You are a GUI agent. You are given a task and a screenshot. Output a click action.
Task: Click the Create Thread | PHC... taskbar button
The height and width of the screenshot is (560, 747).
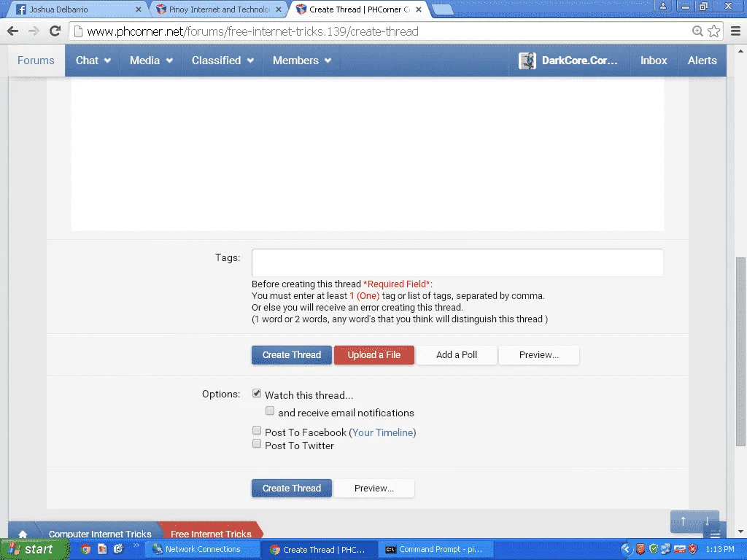click(x=320, y=550)
